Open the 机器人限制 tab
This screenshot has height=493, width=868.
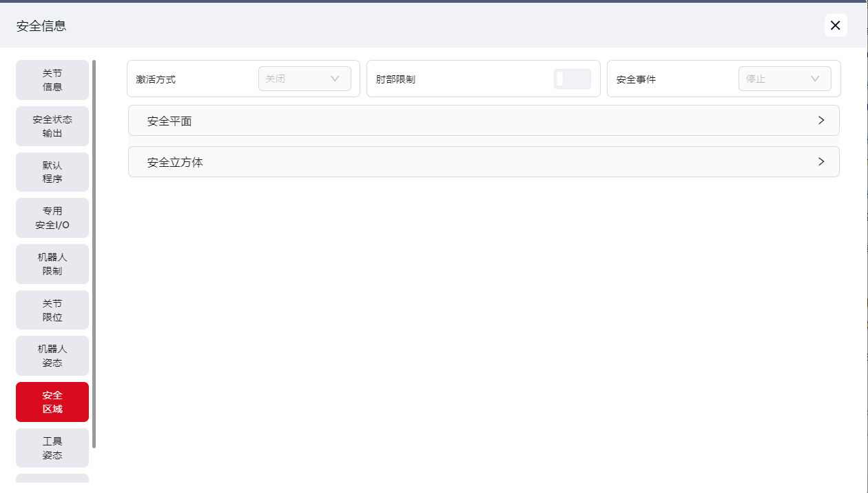point(52,264)
